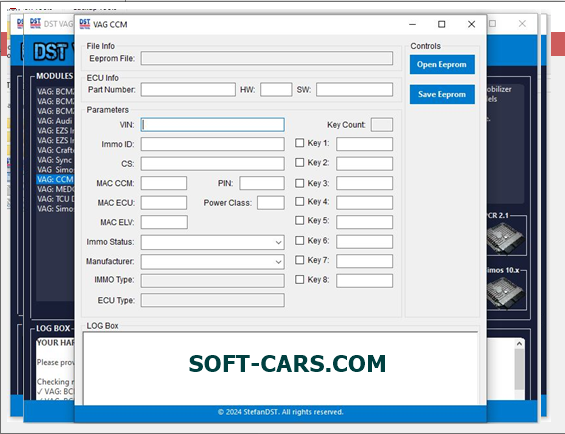This screenshot has height=434, width=565.
Task: Select the CS input field
Action: click(x=213, y=164)
